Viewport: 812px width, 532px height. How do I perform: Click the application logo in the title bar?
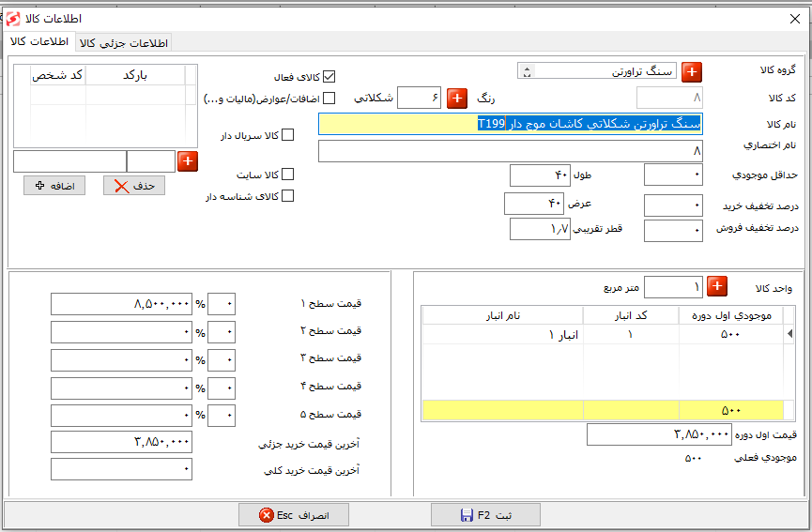point(13,19)
